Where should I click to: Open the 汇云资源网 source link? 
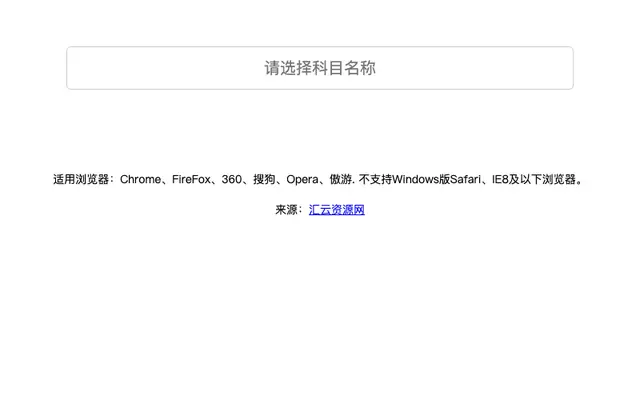pos(336,210)
